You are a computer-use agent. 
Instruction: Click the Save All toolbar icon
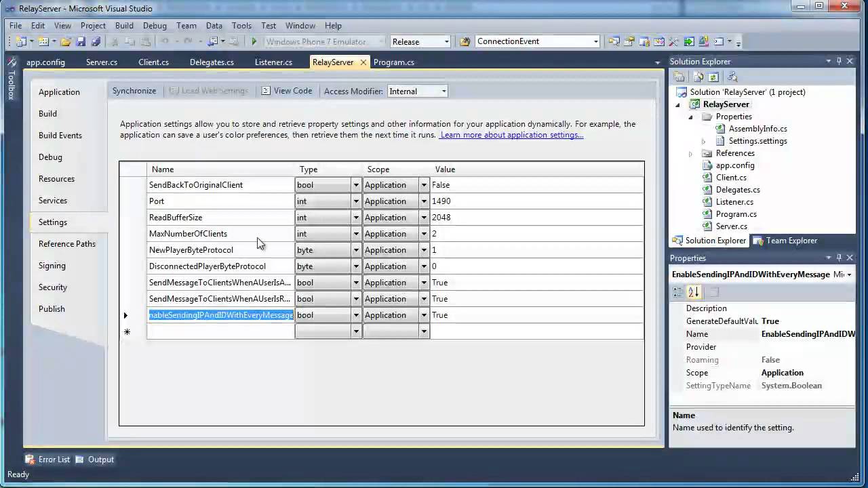click(96, 41)
